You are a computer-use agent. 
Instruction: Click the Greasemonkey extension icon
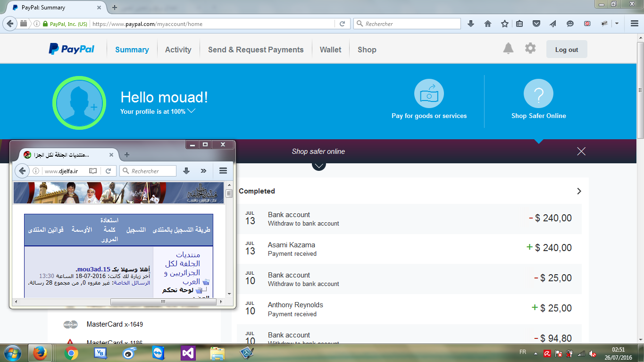[x=604, y=24]
